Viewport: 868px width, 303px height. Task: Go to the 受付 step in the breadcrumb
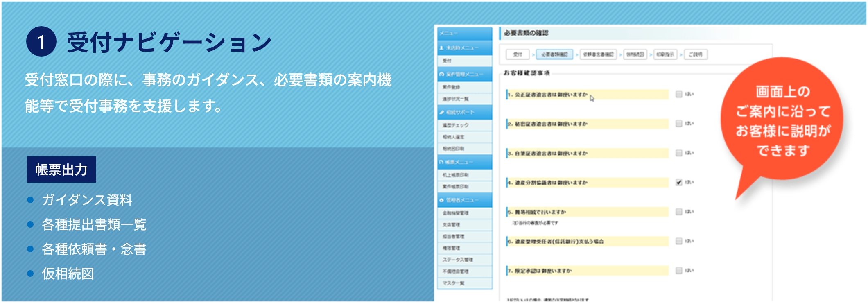(x=518, y=54)
